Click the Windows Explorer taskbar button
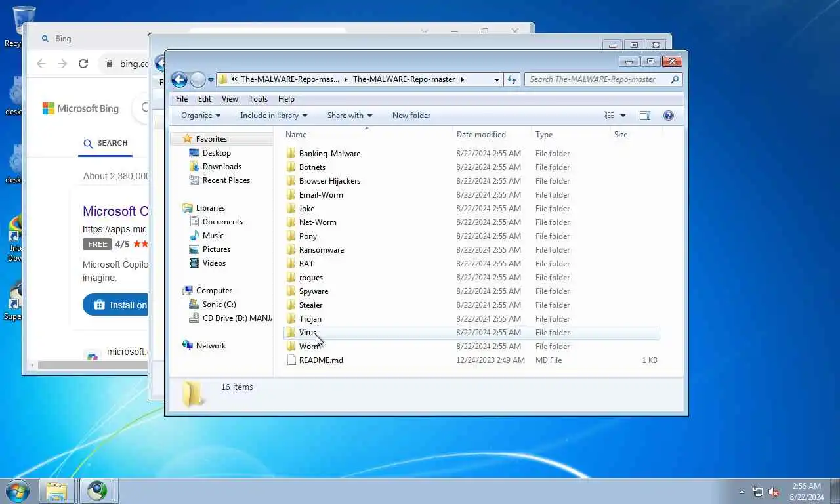 pos(56,491)
